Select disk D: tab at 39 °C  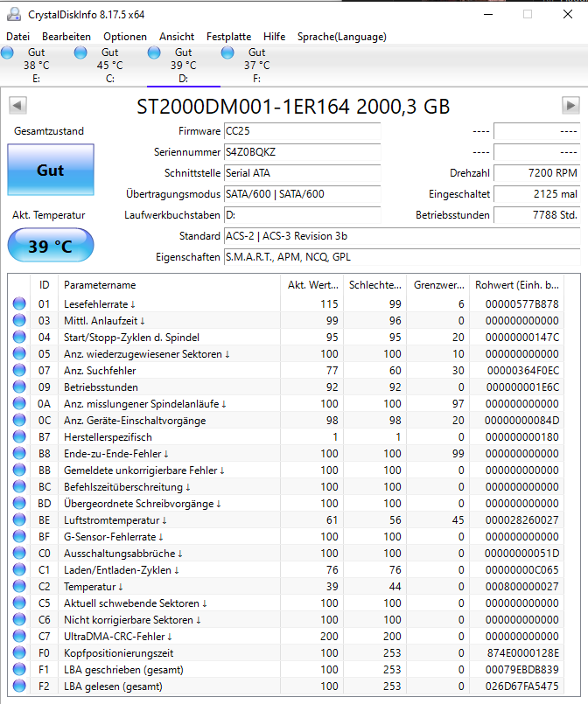click(183, 65)
